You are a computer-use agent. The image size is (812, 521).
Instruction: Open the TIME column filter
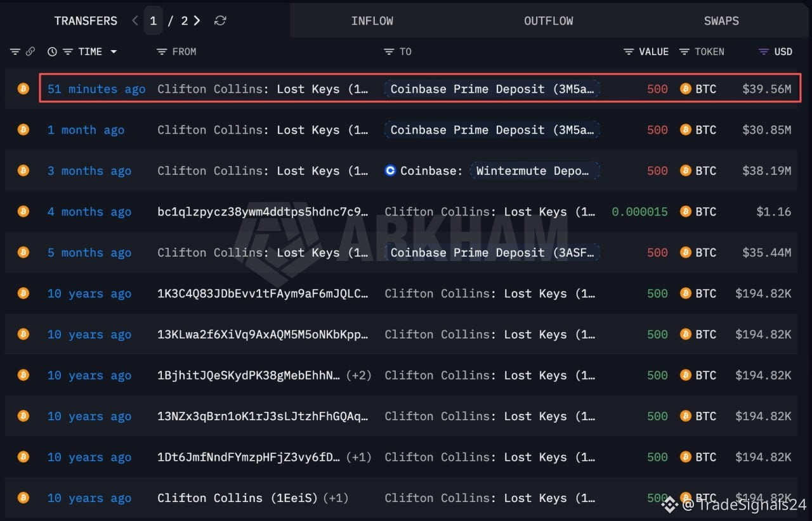tap(68, 52)
